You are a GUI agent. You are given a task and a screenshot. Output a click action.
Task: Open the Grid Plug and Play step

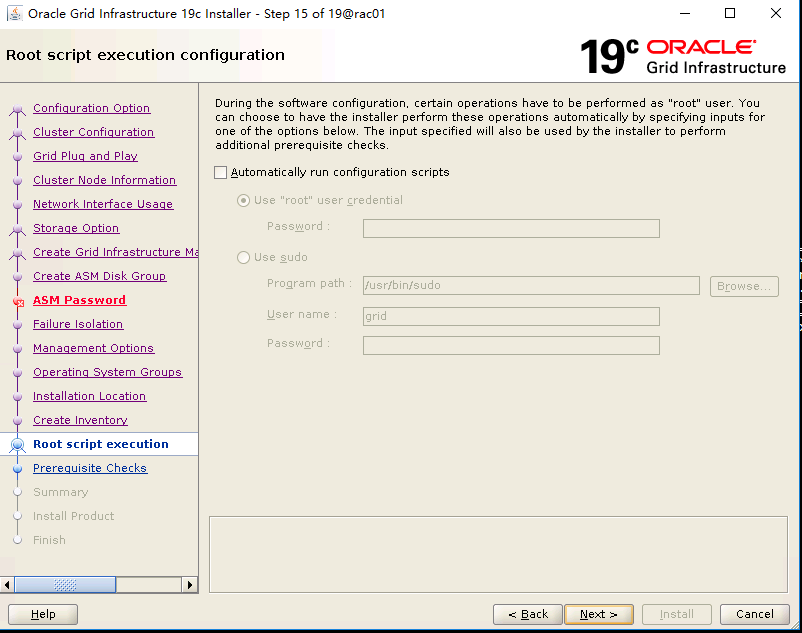(x=85, y=156)
